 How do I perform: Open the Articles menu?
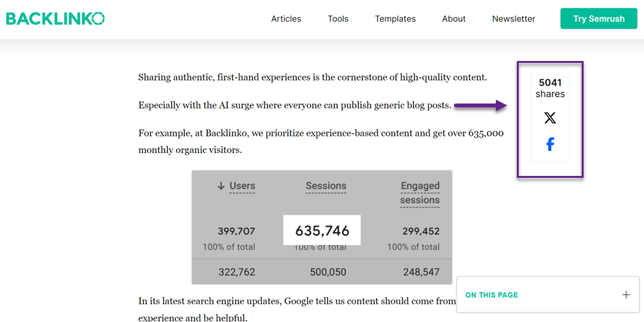286,19
